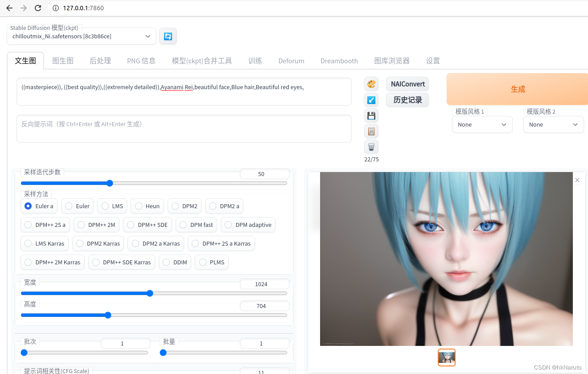Image resolution: width=588 pixels, height=374 pixels.
Task: Select DPM2 sampling method
Action: tap(185, 206)
